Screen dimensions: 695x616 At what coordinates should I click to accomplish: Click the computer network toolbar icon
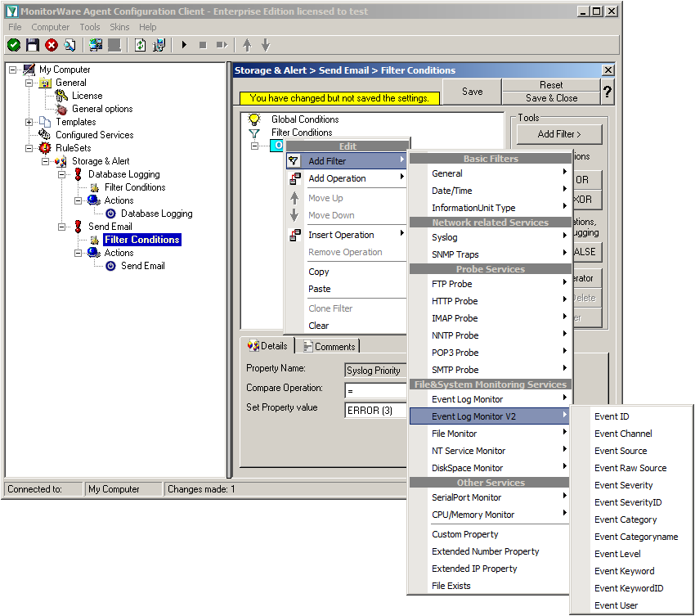[x=96, y=45]
